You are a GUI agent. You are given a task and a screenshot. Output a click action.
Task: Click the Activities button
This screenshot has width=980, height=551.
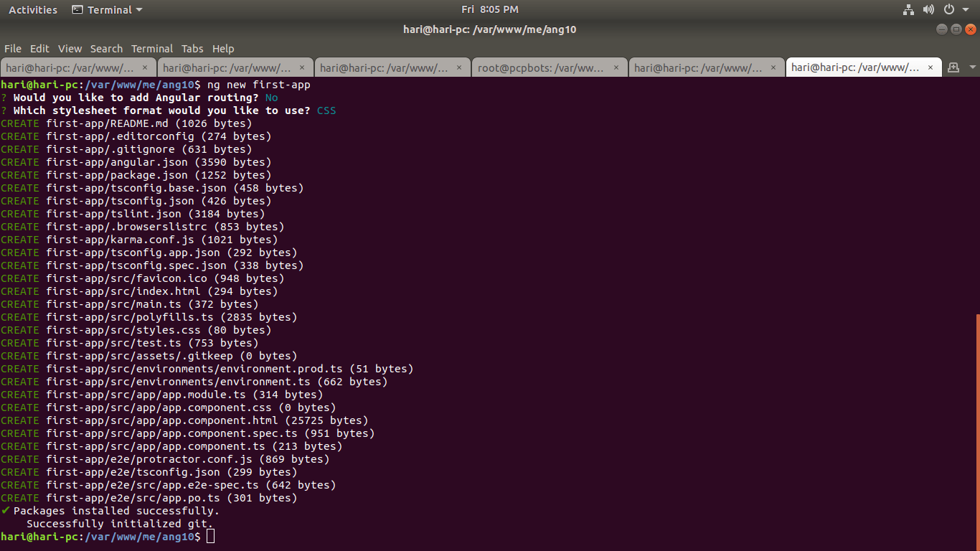(x=33, y=10)
